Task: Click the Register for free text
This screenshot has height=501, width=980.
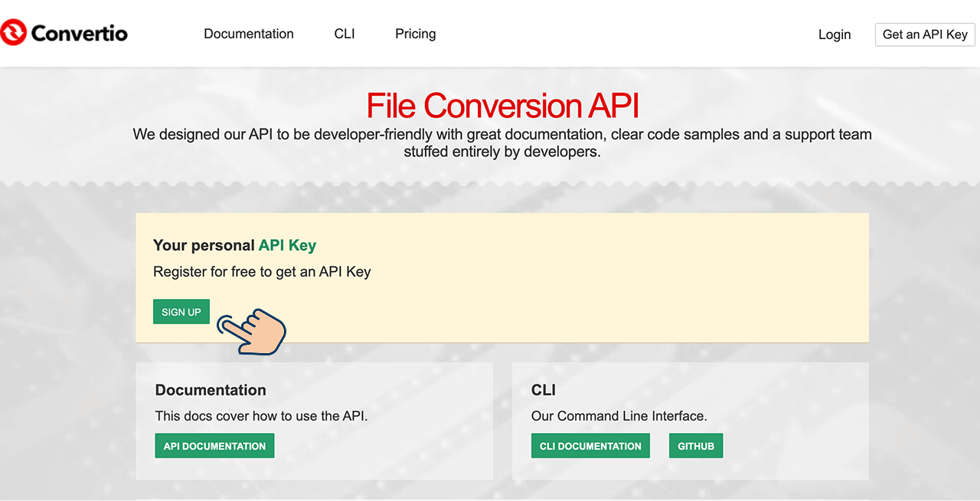Action: coord(263,272)
